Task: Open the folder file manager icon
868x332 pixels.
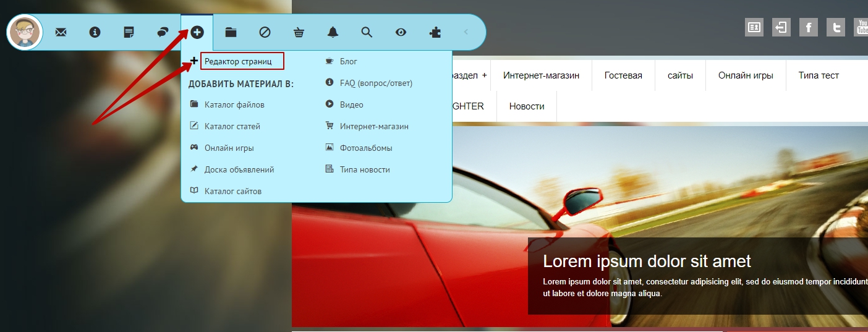Action: 231,32
